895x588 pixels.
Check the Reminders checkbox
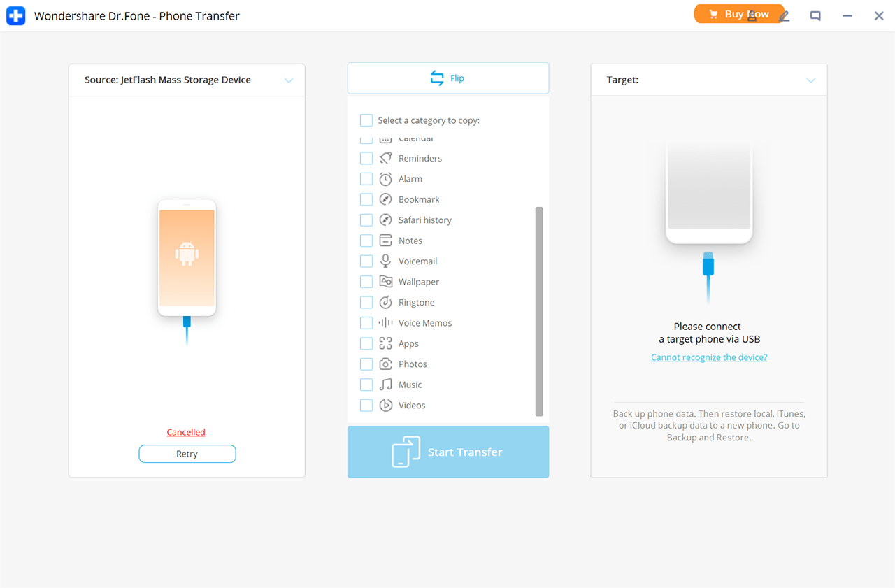click(366, 158)
